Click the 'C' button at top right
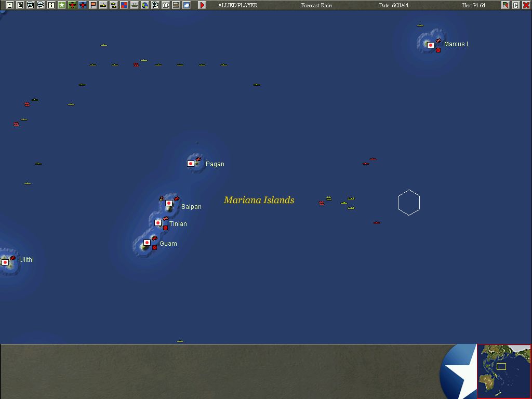Image resolution: width=532 pixels, height=399 pixels. (x=516, y=5)
